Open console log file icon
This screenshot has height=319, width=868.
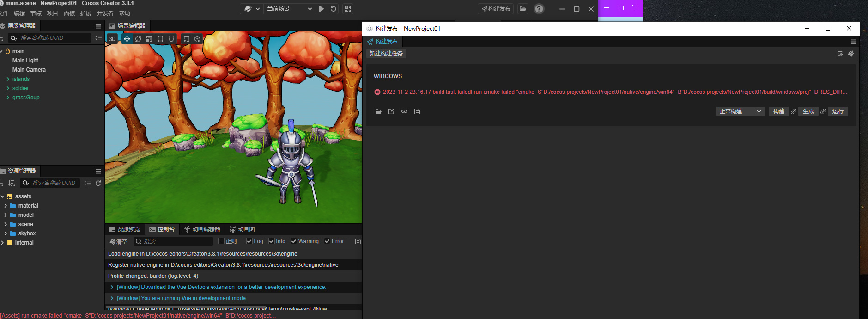click(x=358, y=241)
